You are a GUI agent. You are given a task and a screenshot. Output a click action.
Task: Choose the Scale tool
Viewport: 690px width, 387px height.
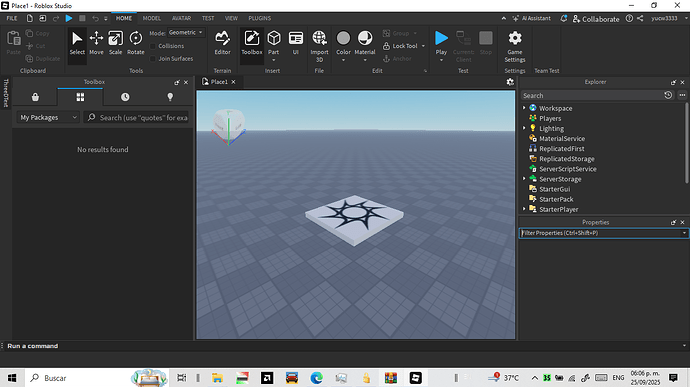coord(115,43)
